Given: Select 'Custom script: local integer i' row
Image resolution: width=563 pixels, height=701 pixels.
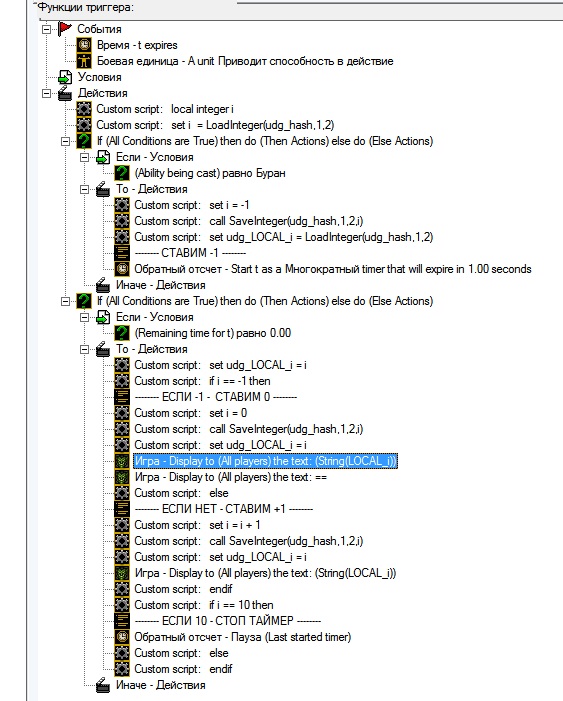Looking at the screenshot, I should [x=165, y=109].
